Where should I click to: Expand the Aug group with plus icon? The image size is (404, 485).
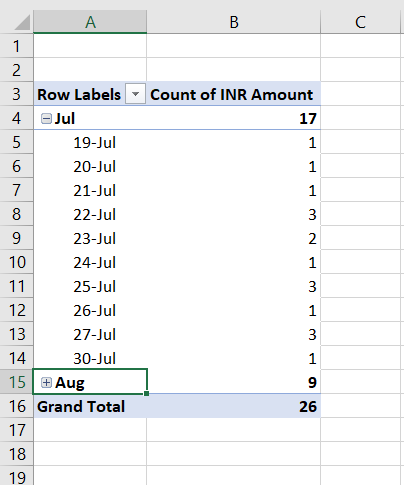click(46, 383)
